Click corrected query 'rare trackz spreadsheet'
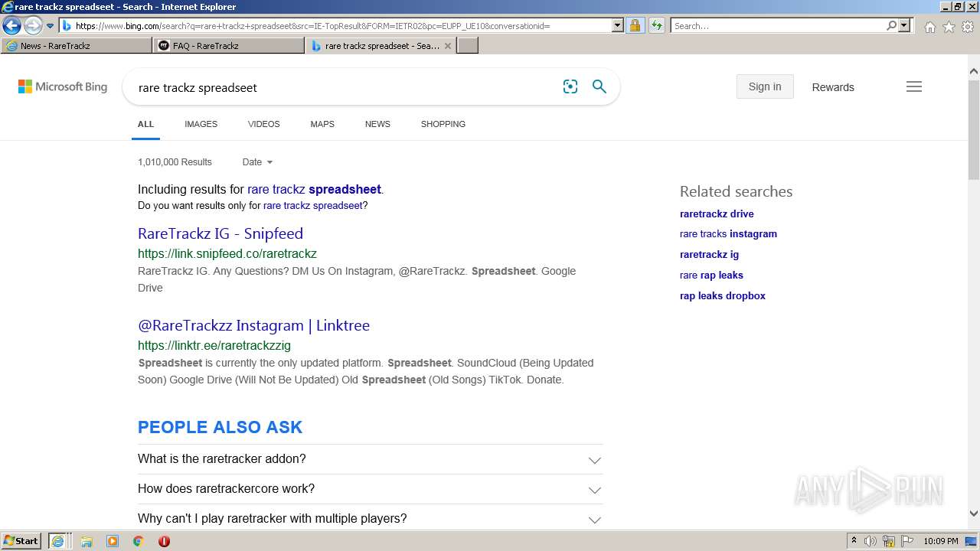The image size is (980, 551). pos(314,189)
